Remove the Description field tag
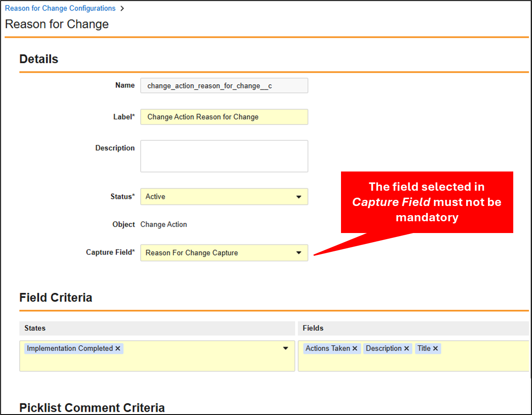 [406, 349]
